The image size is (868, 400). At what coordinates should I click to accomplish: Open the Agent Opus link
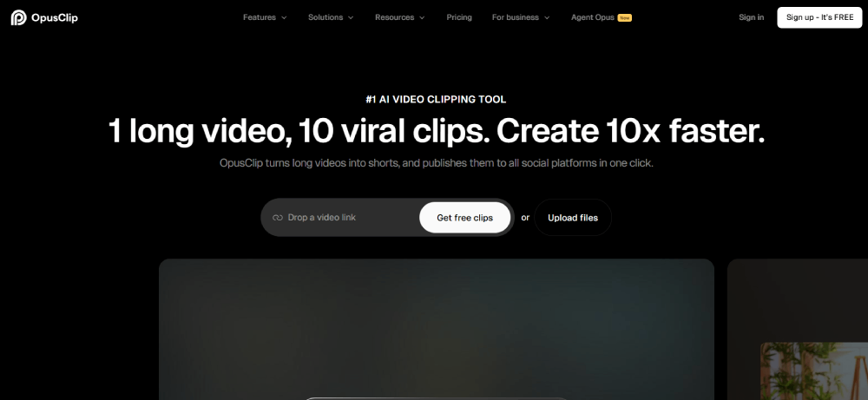coord(592,17)
